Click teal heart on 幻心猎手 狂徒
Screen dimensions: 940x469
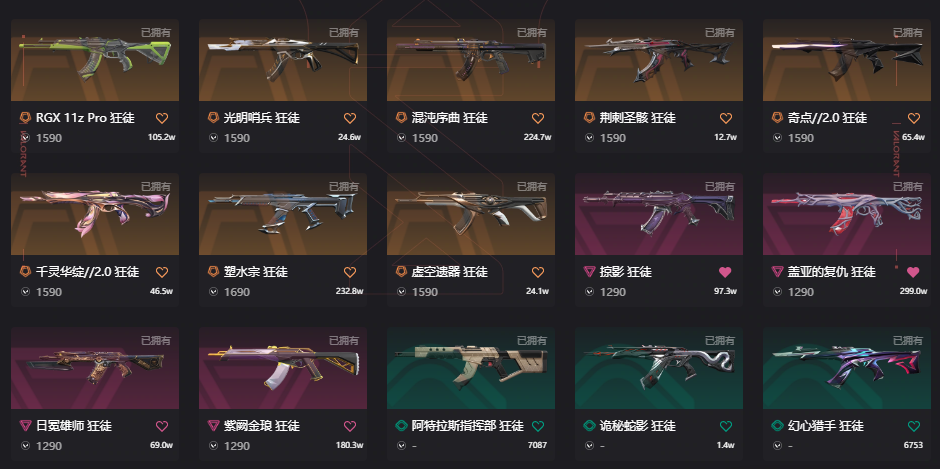point(914,426)
